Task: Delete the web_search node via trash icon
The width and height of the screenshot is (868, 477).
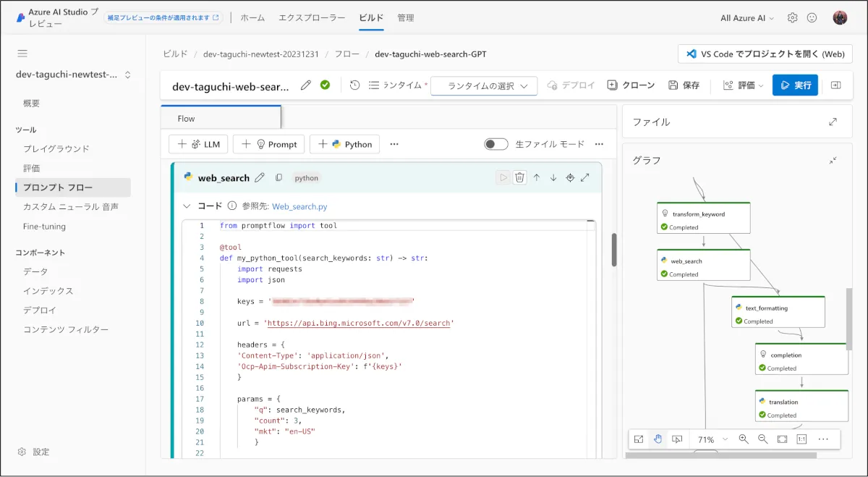Action: pyautogui.click(x=519, y=177)
